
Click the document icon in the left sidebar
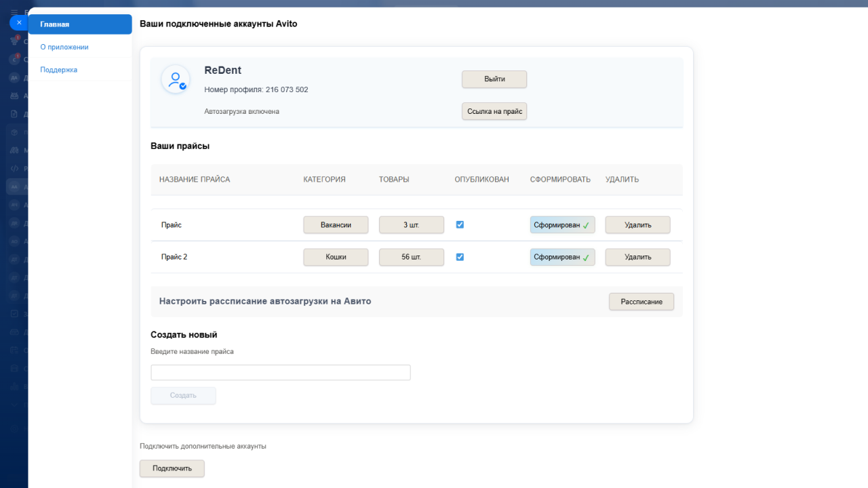[x=14, y=114]
